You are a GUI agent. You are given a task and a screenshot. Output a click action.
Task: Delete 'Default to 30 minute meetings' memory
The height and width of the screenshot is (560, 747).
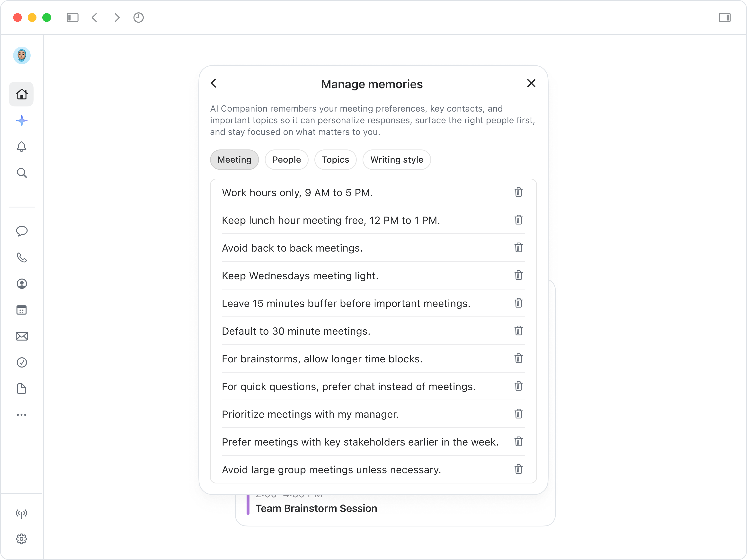(518, 331)
